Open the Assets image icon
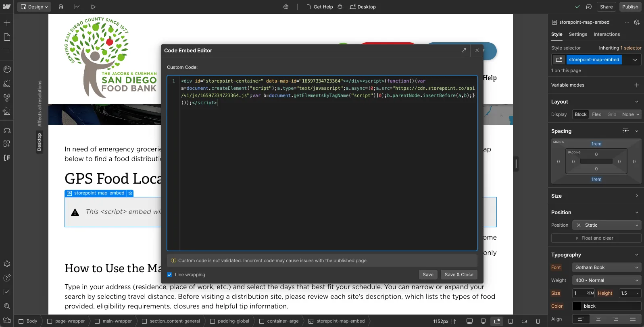 [x=7, y=112]
